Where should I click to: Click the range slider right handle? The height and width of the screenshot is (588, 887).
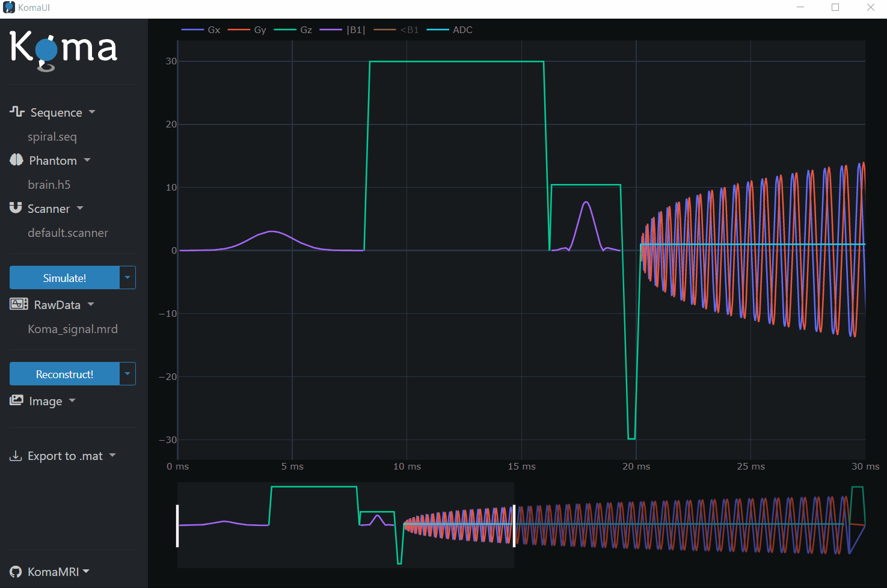(x=514, y=525)
